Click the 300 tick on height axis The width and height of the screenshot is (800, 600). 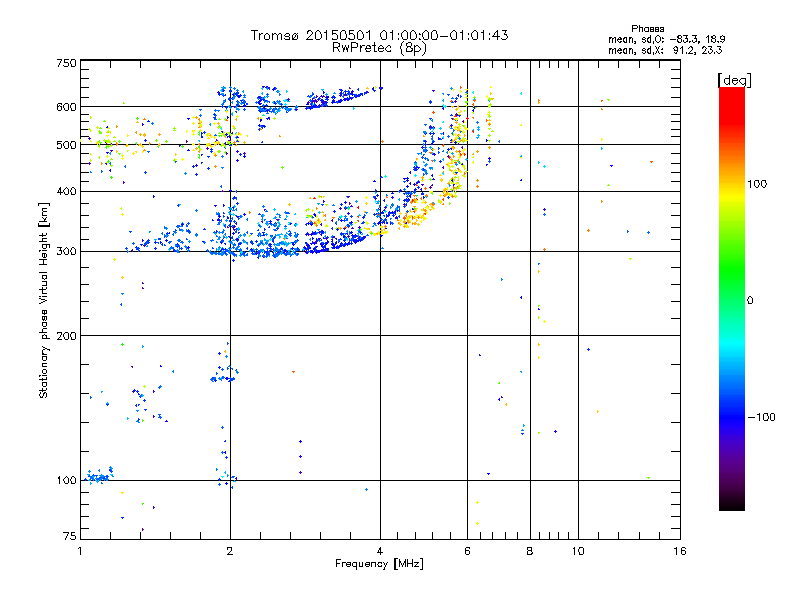pyautogui.click(x=66, y=251)
